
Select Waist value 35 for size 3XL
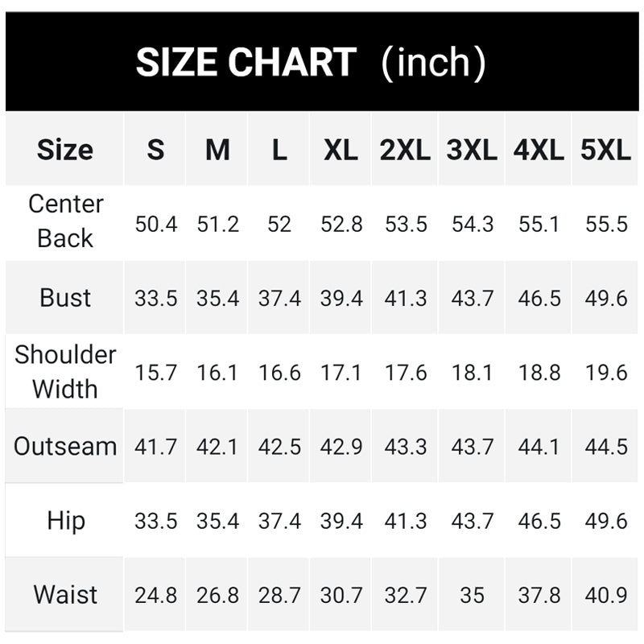[472, 596]
